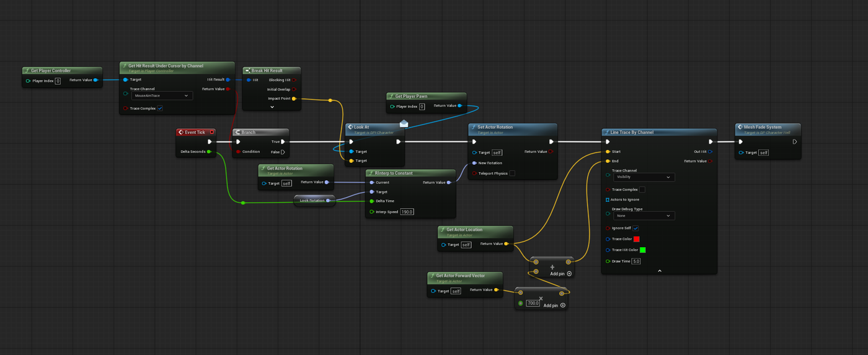868x355 pixels.
Task: Click the green Delta Seconds pin
Action: click(209, 151)
